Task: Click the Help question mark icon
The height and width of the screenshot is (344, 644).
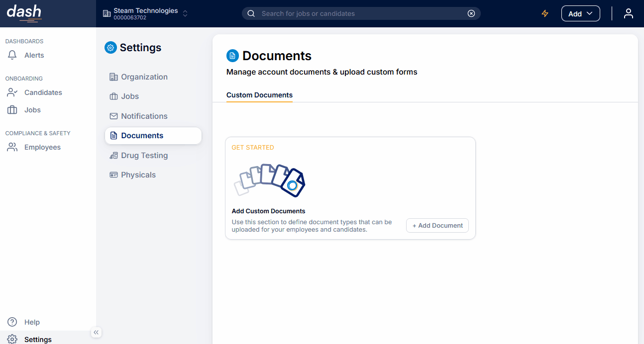Action: [12, 322]
